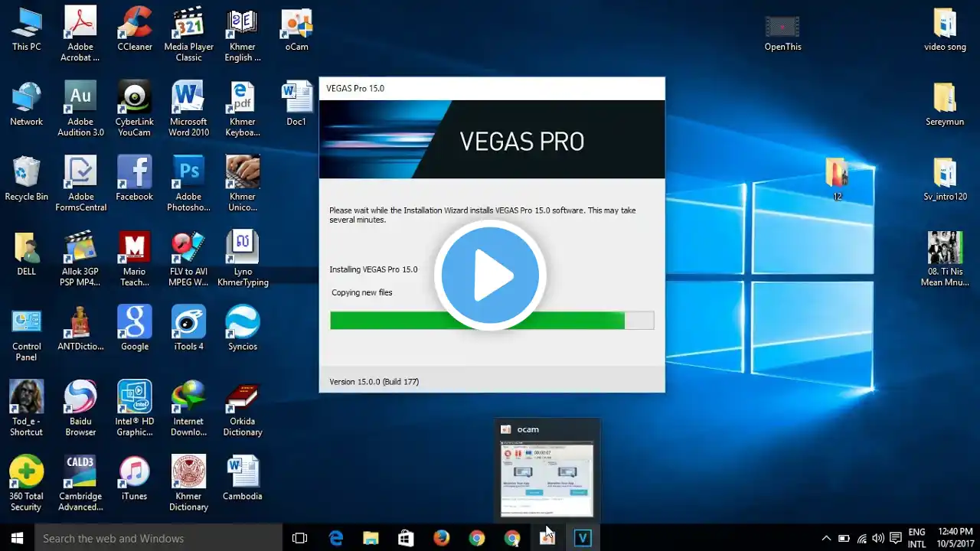Click the Microsoft Word 2010 shortcut
Image resolution: width=980 pixels, height=551 pixels.
pos(188,109)
